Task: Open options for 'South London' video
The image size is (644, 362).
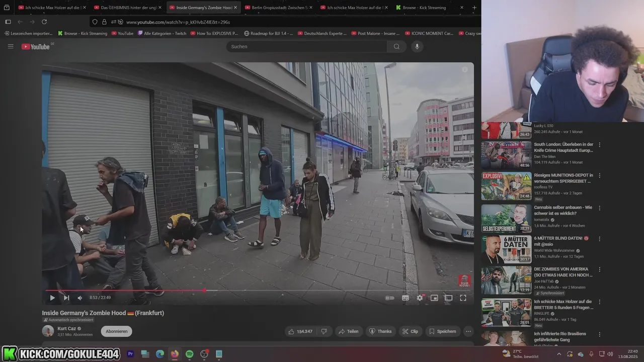Action: [x=599, y=145]
